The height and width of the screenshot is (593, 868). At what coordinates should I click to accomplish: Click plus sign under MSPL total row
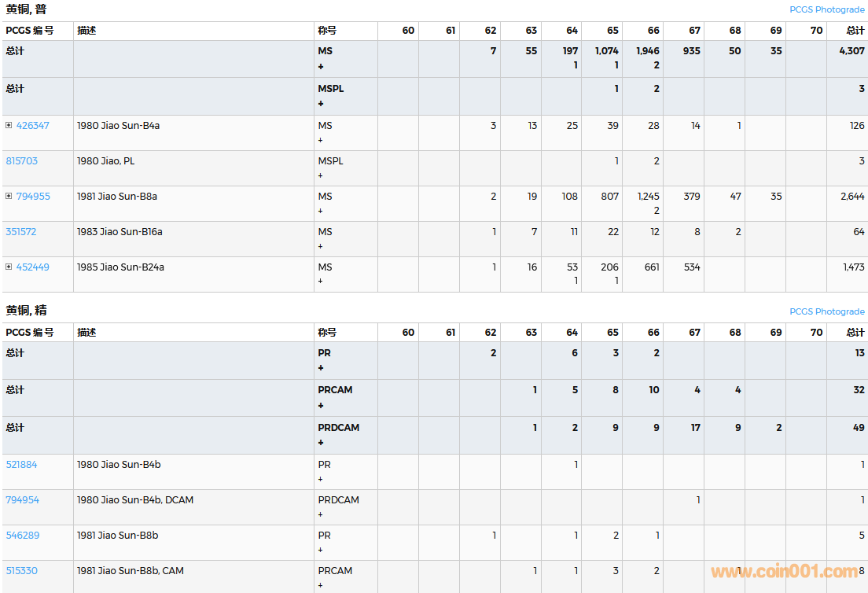coord(321,104)
